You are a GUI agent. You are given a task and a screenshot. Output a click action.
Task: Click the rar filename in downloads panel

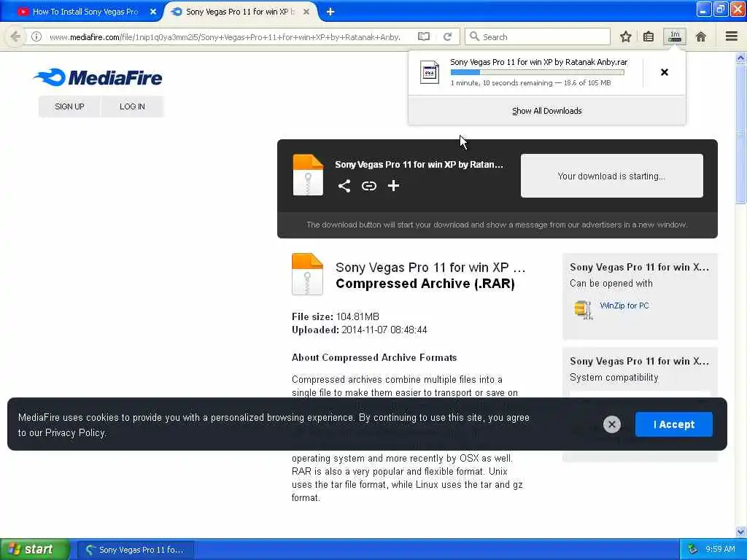(x=539, y=62)
